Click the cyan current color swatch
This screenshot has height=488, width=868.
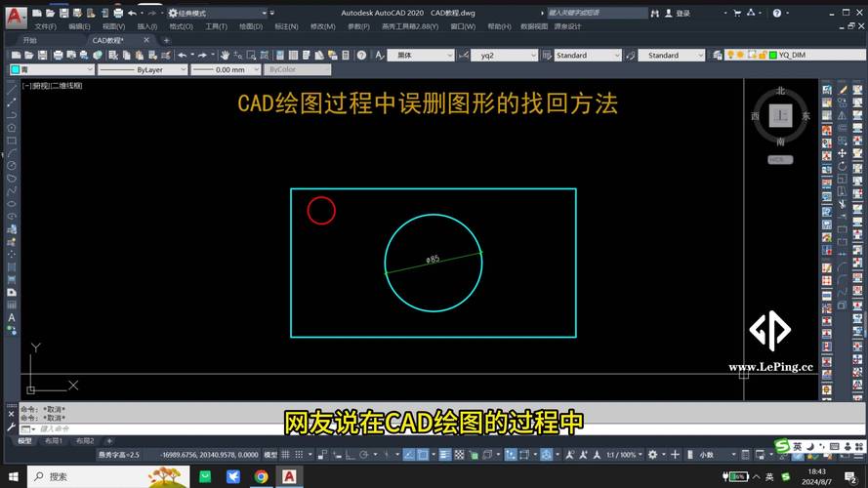click(x=16, y=69)
